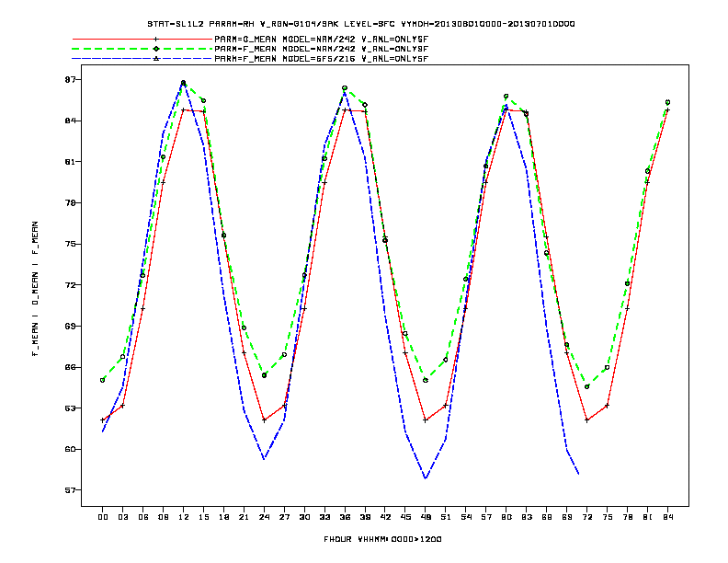Viewport: 728px width, 563px height.
Task: Click the 87 tick on the y-axis
Action: point(70,80)
